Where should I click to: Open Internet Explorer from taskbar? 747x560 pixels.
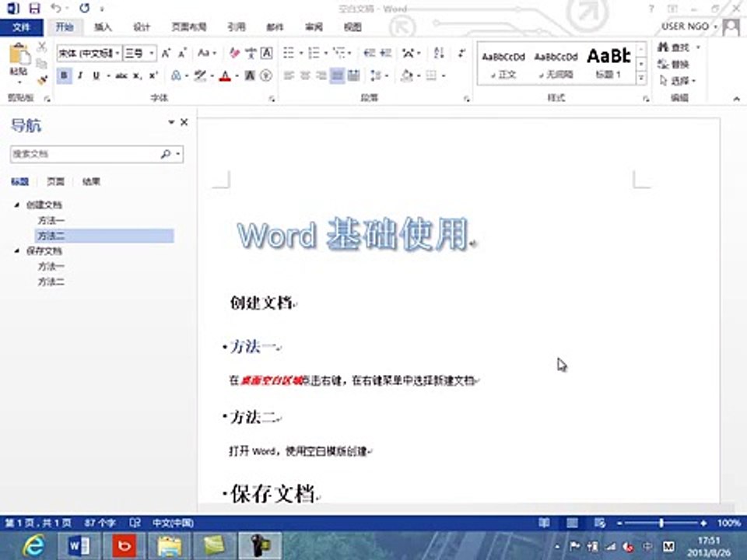pos(33,546)
